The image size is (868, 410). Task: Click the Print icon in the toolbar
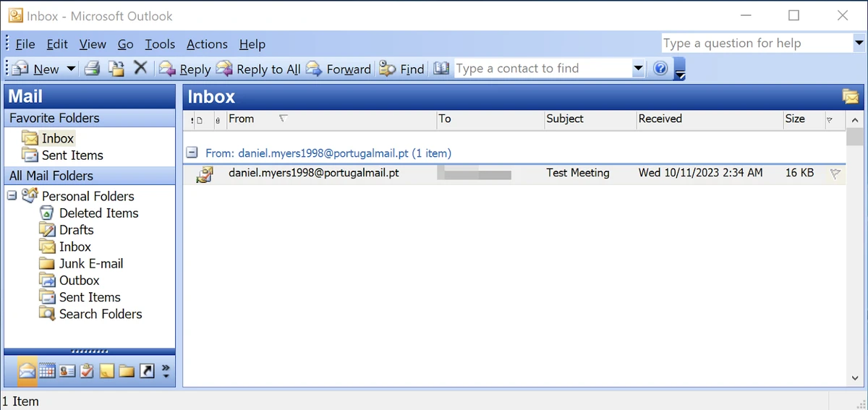tap(92, 69)
